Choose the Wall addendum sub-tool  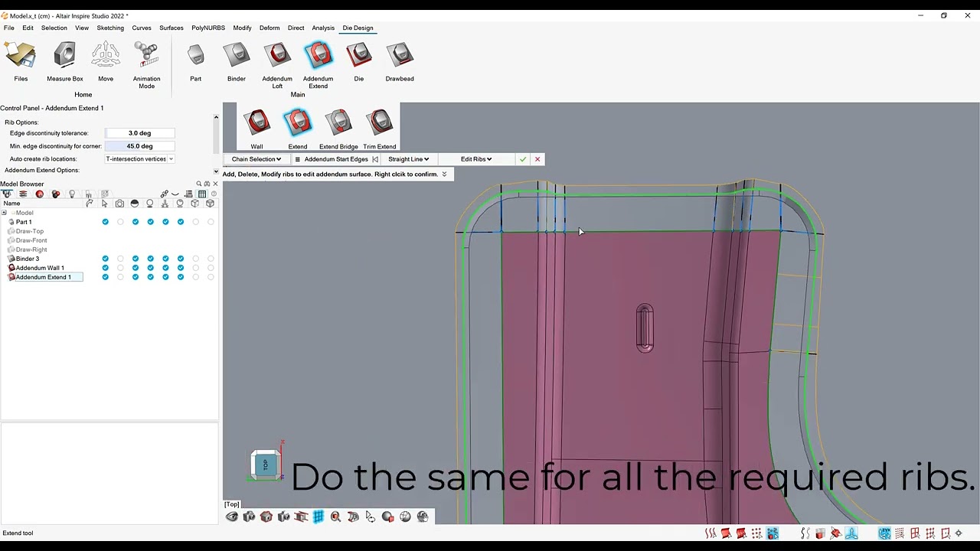point(256,129)
